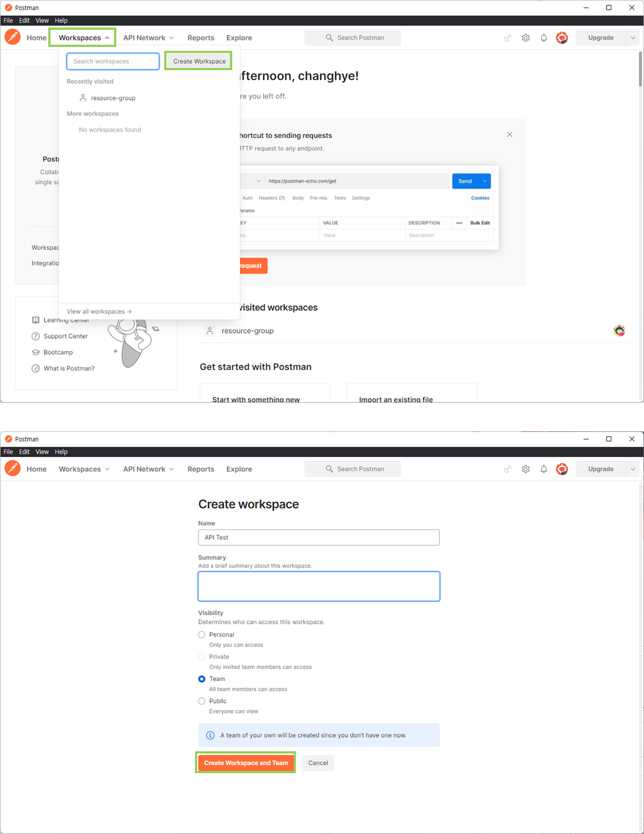Viewport: 644px width, 834px height.
Task: Click the resource-group person icon in dropdown
Action: (83, 98)
